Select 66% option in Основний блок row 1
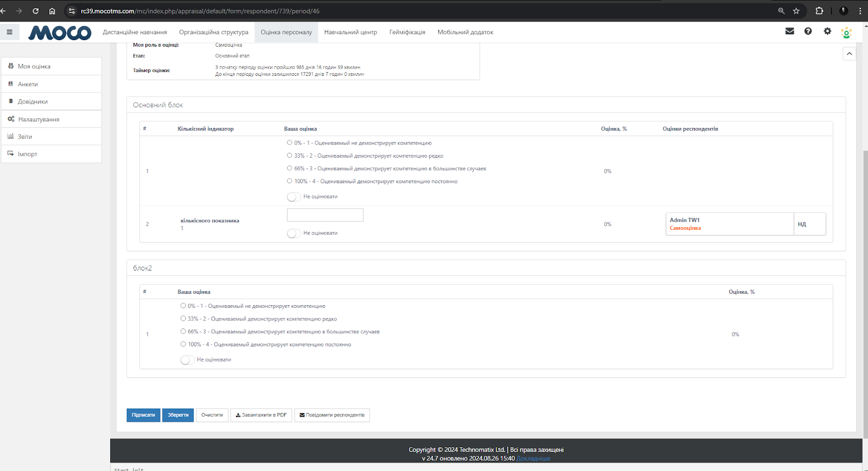The height and width of the screenshot is (471, 868). point(290,169)
